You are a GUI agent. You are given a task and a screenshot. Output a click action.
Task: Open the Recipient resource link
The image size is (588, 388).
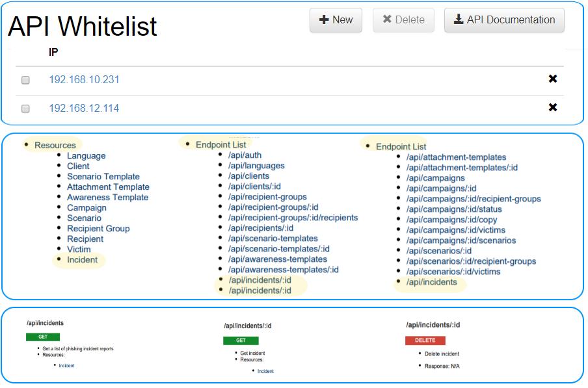[x=85, y=239]
